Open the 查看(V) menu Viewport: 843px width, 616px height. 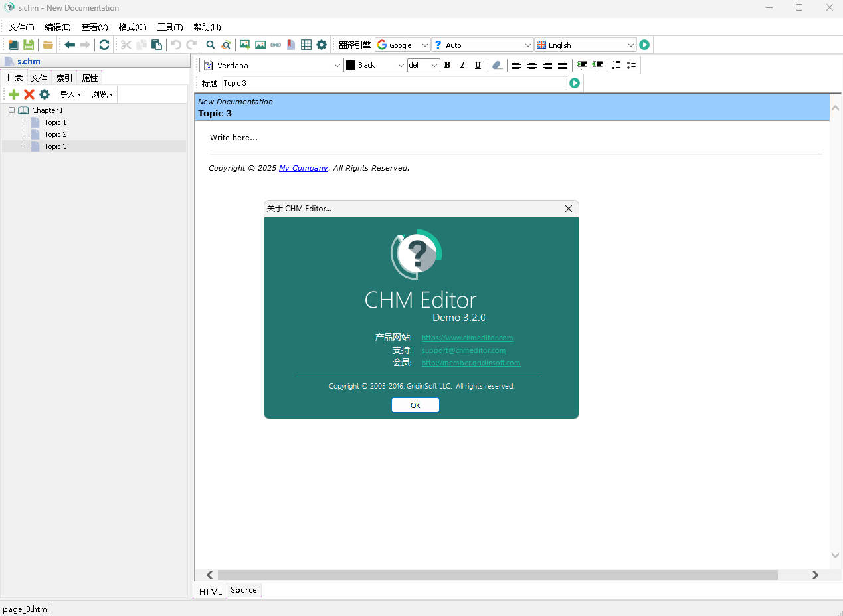click(x=94, y=27)
